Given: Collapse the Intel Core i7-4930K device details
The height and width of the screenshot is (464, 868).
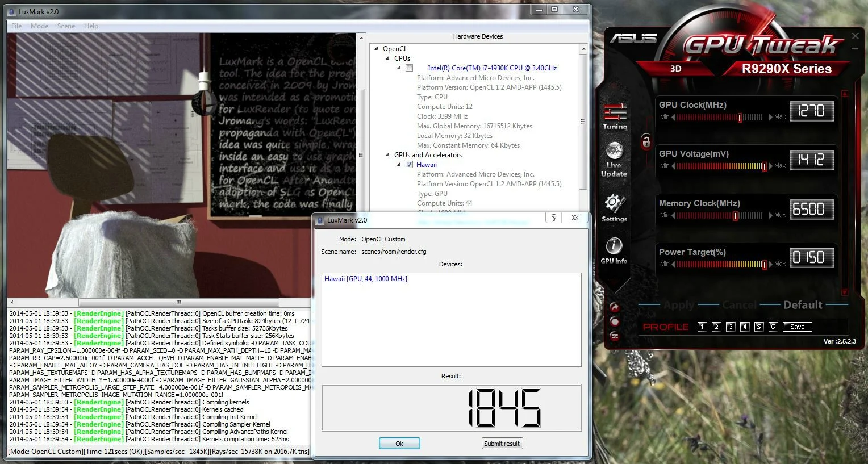Looking at the screenshot, I should [x=399, y=68].
